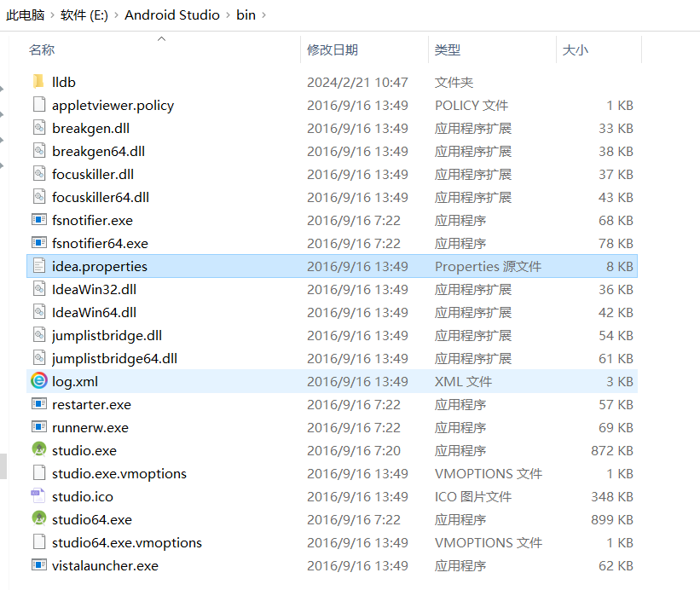Sort files by the 名称 column header
The image size is (700, 590).
point(42,49)
